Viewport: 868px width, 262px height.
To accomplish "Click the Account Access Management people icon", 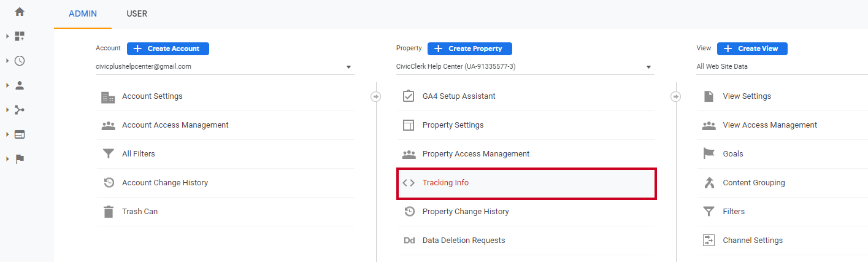I will [109, 125].
